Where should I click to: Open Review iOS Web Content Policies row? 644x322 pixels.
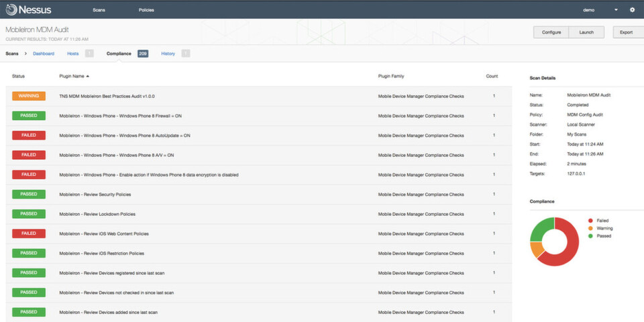pyautogui.click(x=259, y=233)
